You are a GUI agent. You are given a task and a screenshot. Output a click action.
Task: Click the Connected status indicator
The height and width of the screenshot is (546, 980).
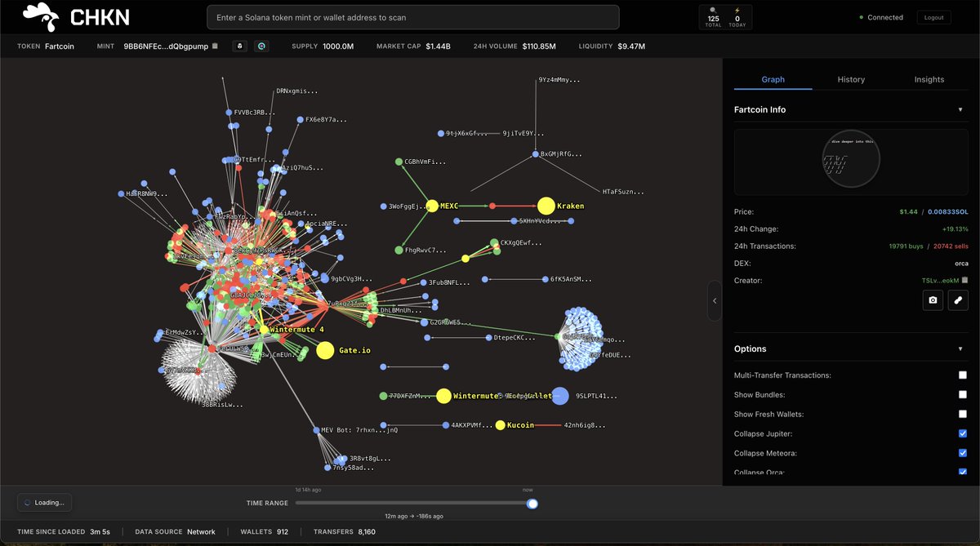881,17
